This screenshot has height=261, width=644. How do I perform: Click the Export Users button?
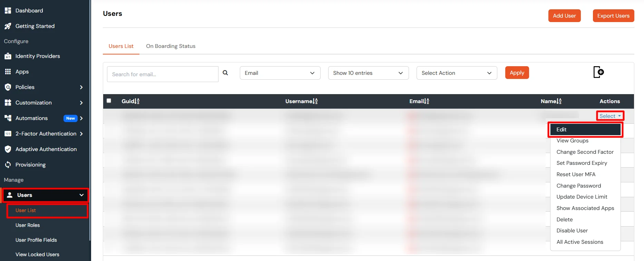[x=613, y=16]
